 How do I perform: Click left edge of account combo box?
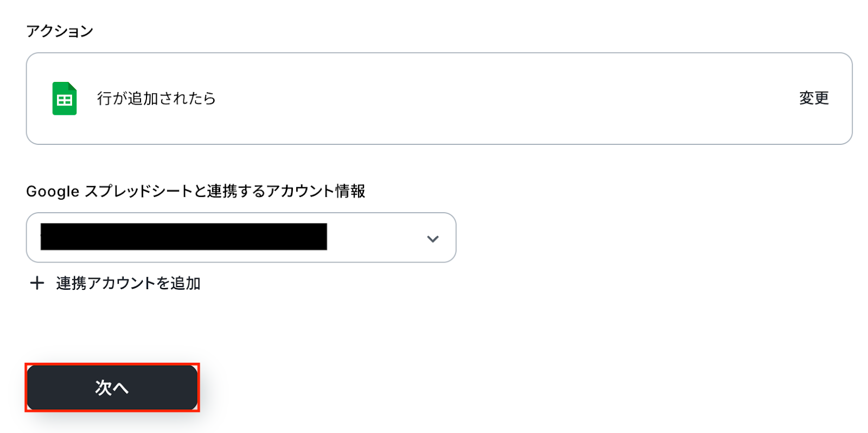pyautogui.click(x=33, y=238)
